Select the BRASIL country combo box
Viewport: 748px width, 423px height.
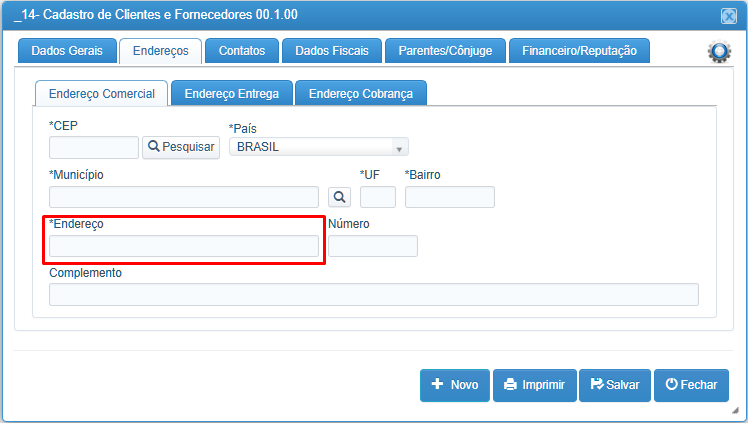coord(319,147)
